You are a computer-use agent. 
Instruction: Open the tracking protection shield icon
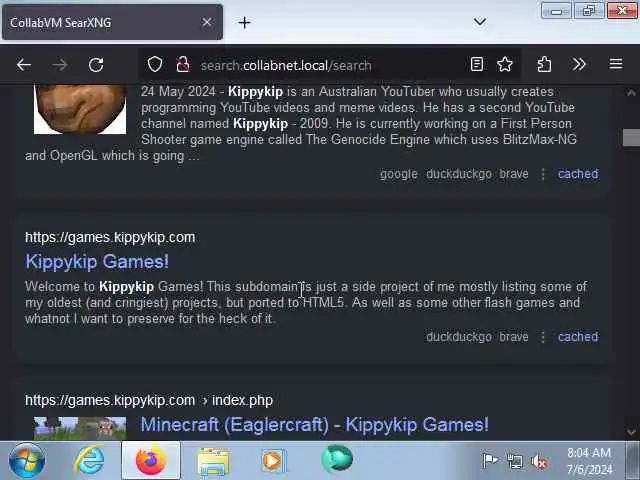(x=155, y=64)
